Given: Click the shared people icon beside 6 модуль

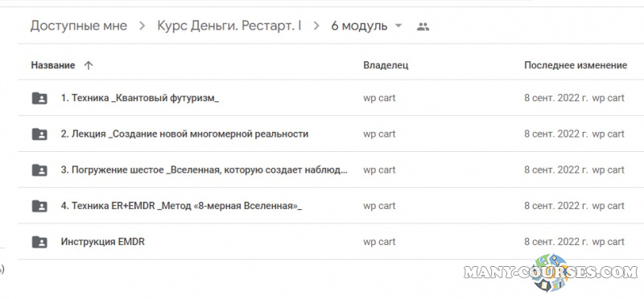Looking at the screenshot, I should tap(423, 27).
